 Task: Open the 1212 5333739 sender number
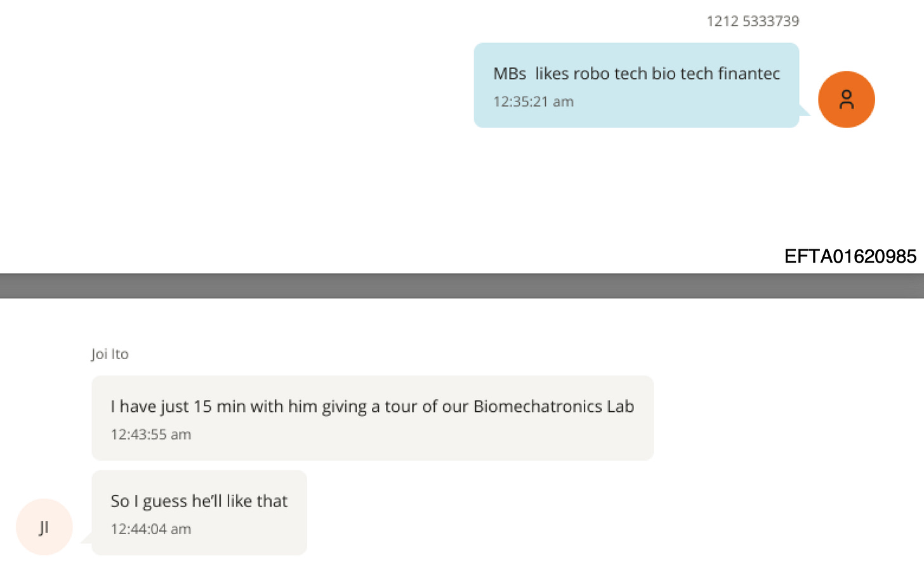tap(753, 21)
